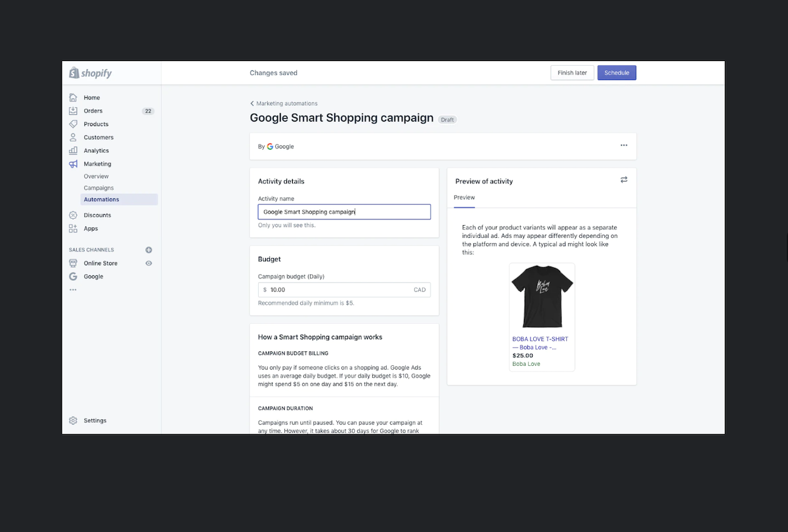788x532 pixels.
Task: Open Online Store channel
Action: click(100, 263)
